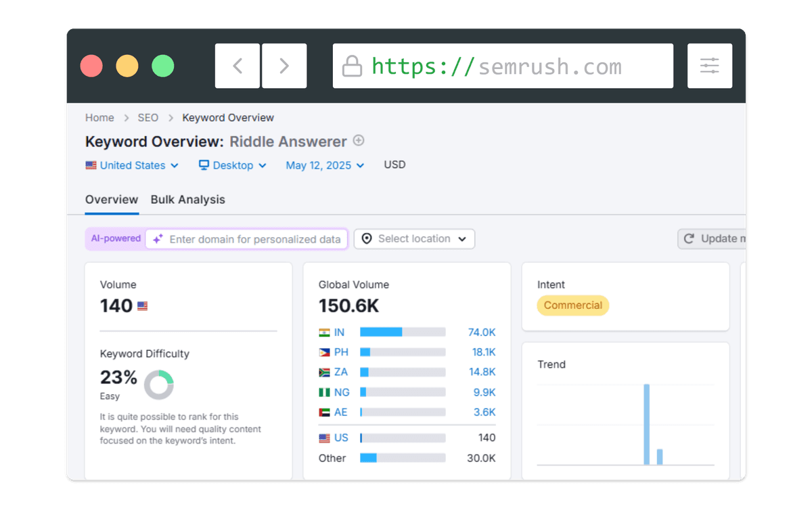Click the short bar in Trend chart
The width and height of the screenshot is (812, 508).
coord(660,457)
